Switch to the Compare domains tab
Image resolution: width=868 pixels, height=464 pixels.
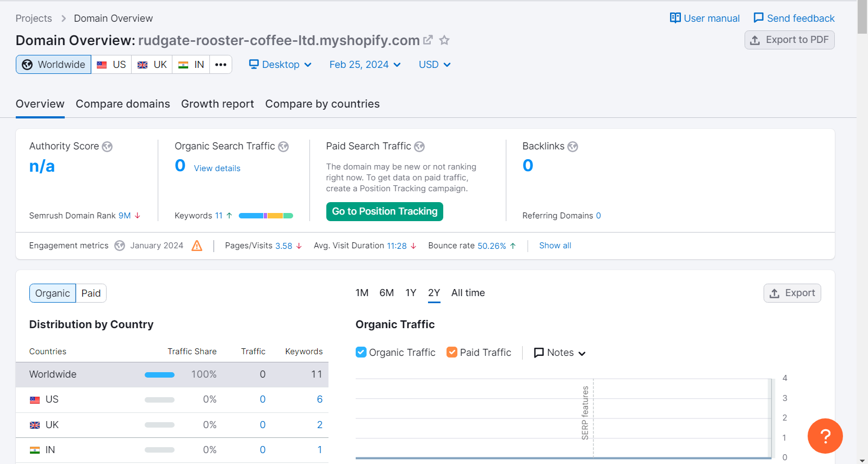(123, 104)
